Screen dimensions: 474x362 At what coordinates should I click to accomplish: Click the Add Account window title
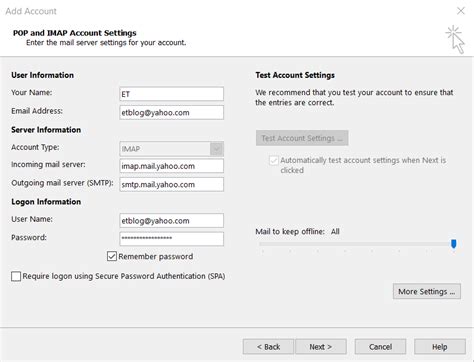(31, 11)
